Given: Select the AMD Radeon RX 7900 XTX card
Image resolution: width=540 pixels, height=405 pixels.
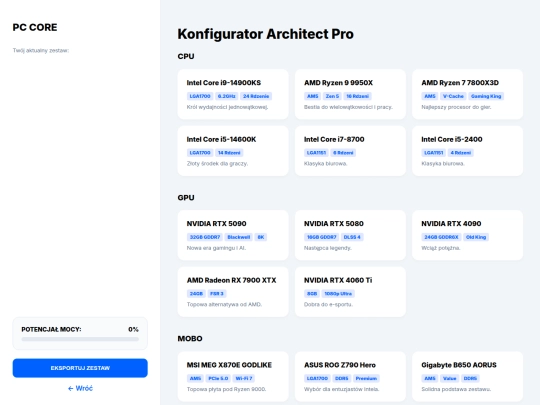Looking at the screenshot, I should tap(233, 291).
